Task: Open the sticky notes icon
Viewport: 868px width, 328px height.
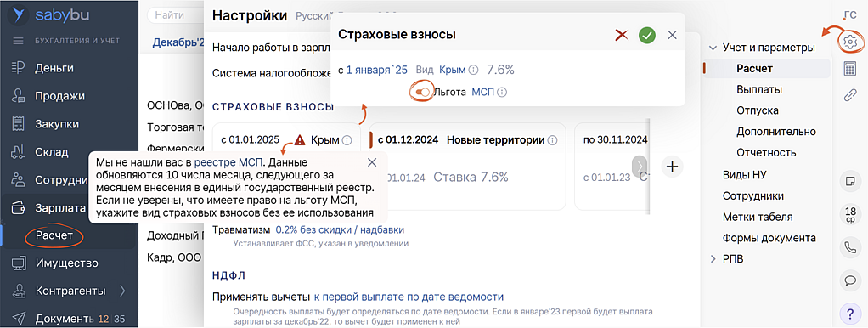Action: [848, 181]
